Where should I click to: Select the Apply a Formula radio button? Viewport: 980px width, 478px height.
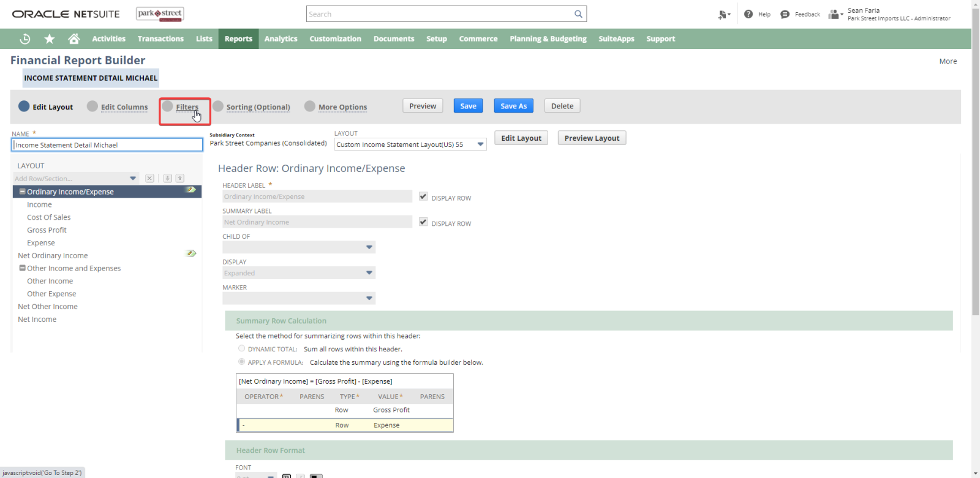click(x=241, y=362)
